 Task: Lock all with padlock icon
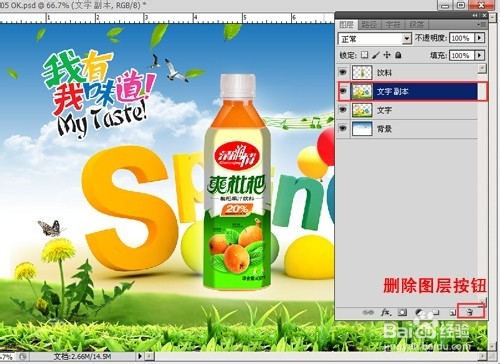coord(398,55)
